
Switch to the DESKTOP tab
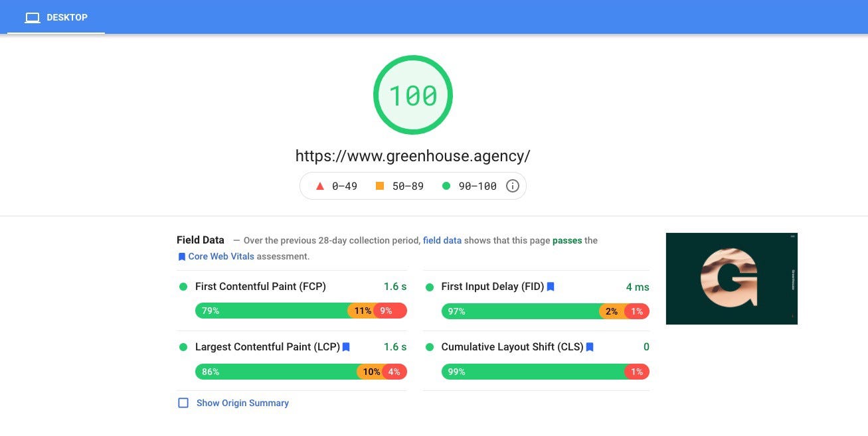(56, 17)
